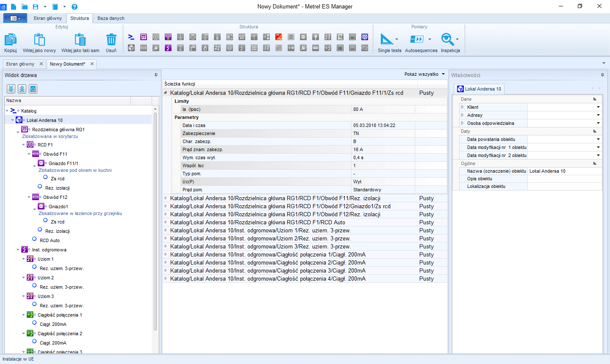Viewport: 610px width, 364px height.
Task: Expand the Klient property row
Action: 462,107
